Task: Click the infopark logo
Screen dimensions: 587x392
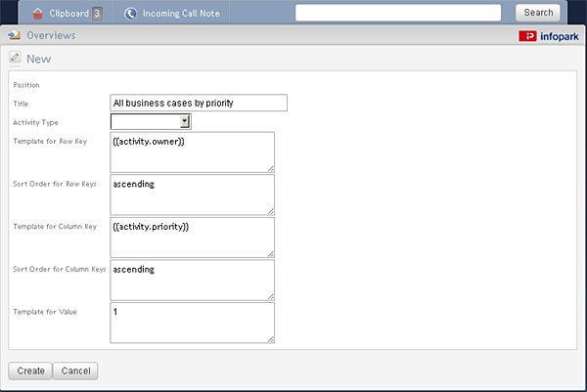Action: click(549, 36)
